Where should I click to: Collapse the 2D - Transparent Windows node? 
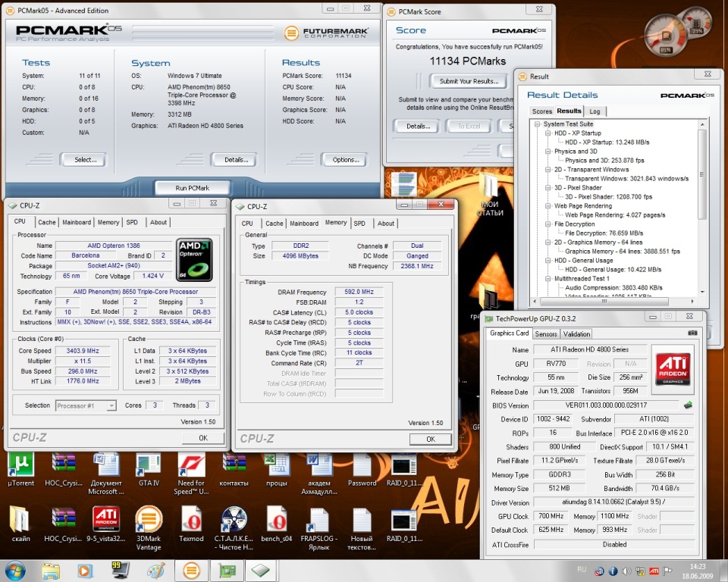click(548, 170)
